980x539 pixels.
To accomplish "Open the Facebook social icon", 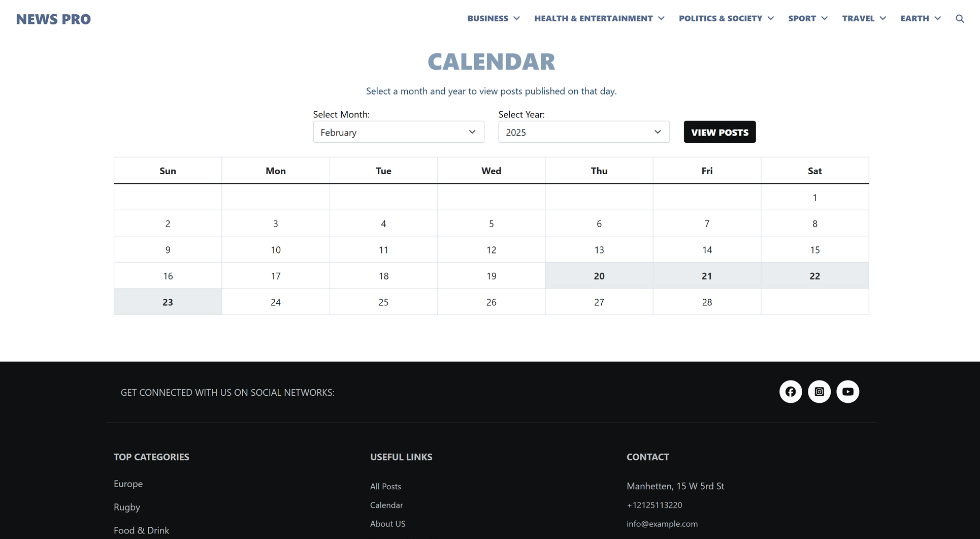I will [790, 392].
